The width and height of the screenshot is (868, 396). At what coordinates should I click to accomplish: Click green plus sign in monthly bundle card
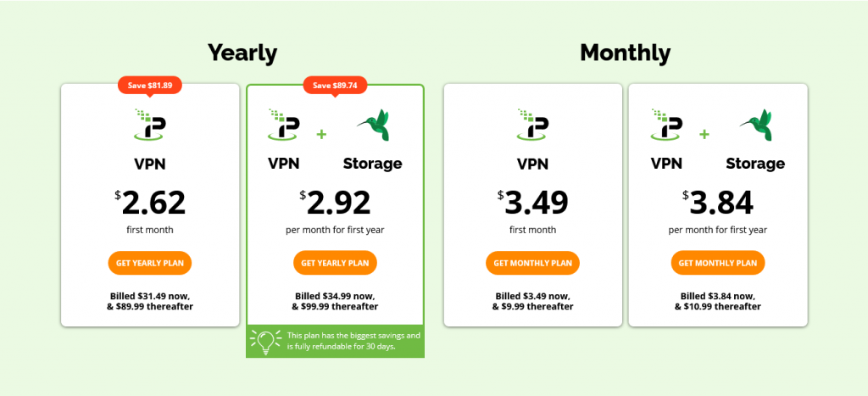click(x=704, y=134)
